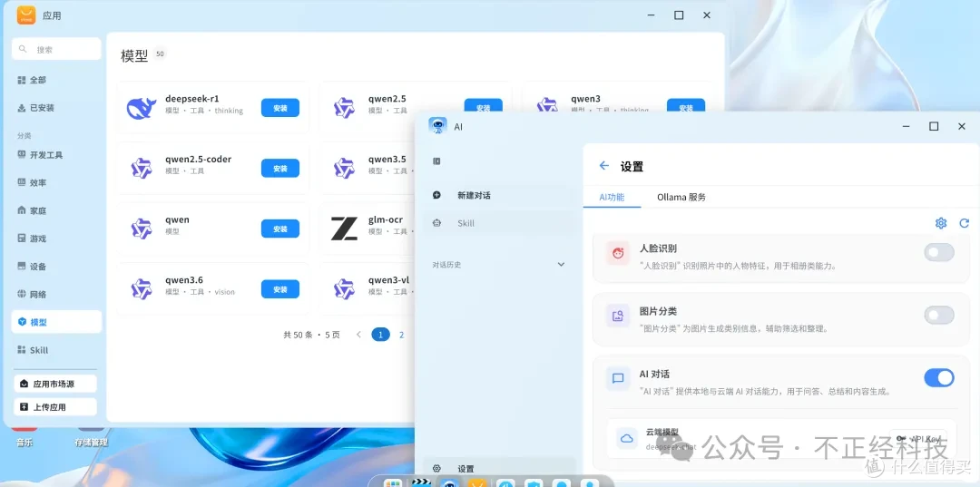
Task: Open the gear icon in AI settings panel
Action: tap(941, 223)
